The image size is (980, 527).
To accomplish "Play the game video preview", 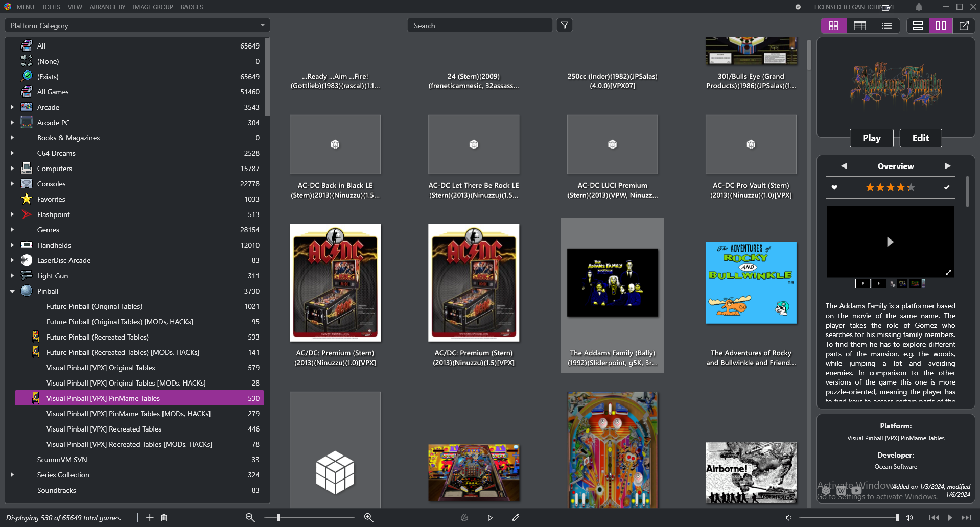I will (890, 242).
